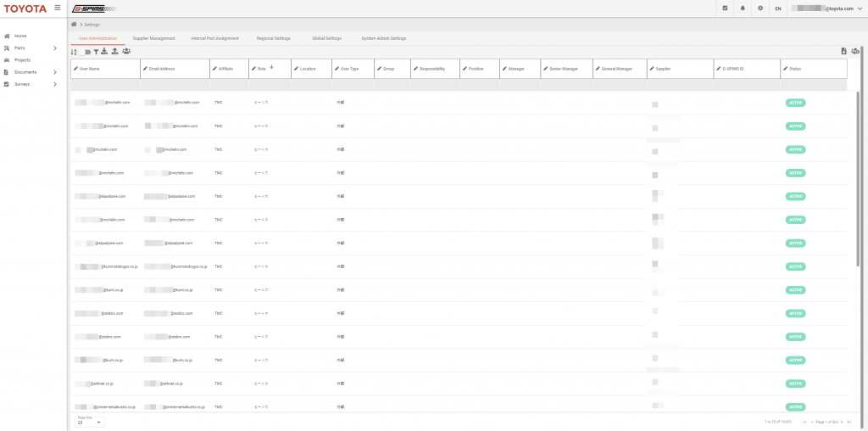Open Projects in the sidebar
The width and height of the screenshot is (868, 431).
(22, 60)
